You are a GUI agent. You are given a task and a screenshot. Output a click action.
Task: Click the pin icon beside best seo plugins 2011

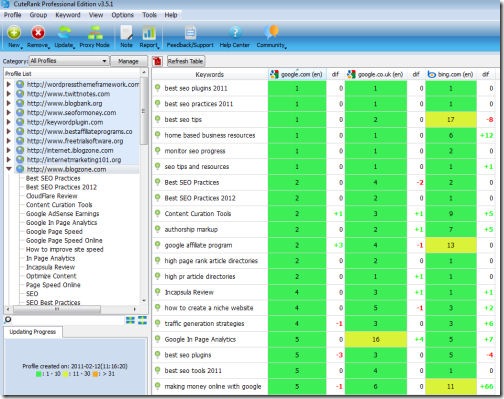tap(158, 88)
